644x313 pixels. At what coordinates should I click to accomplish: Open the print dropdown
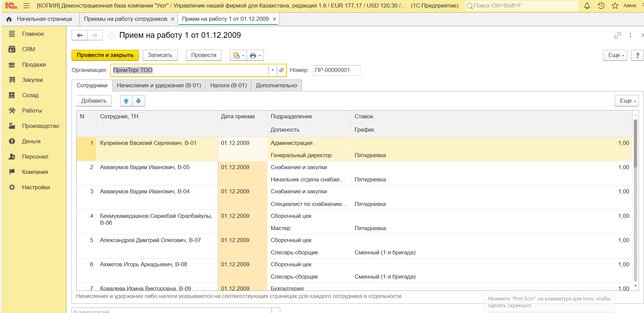[255, 56]
